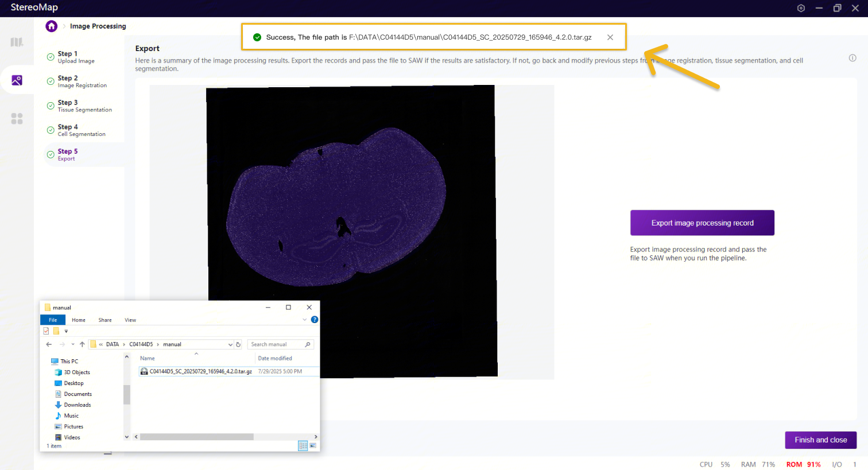Open Home ribbon tab in Explorer window
The width and height of the screenshot is (868, 470).
[79, 320]
